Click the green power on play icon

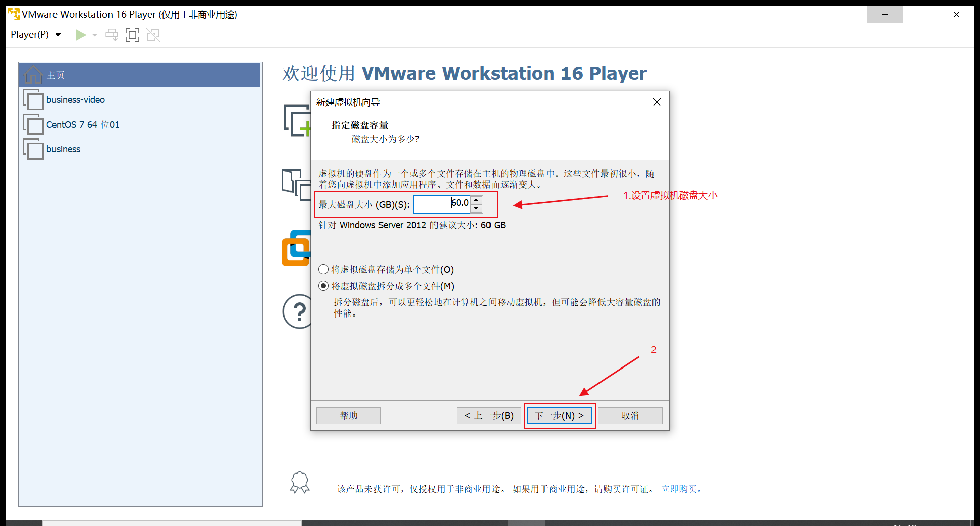(81, 35)
